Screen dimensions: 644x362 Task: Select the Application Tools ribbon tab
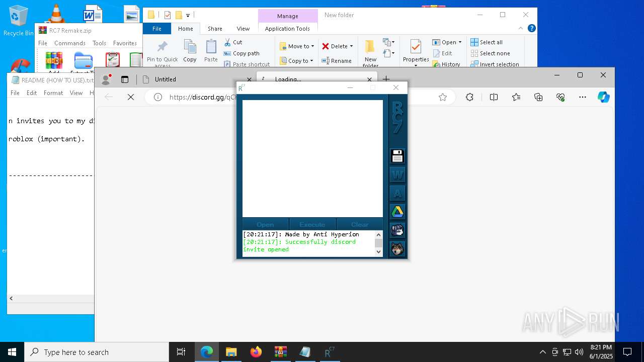(287, 29)
